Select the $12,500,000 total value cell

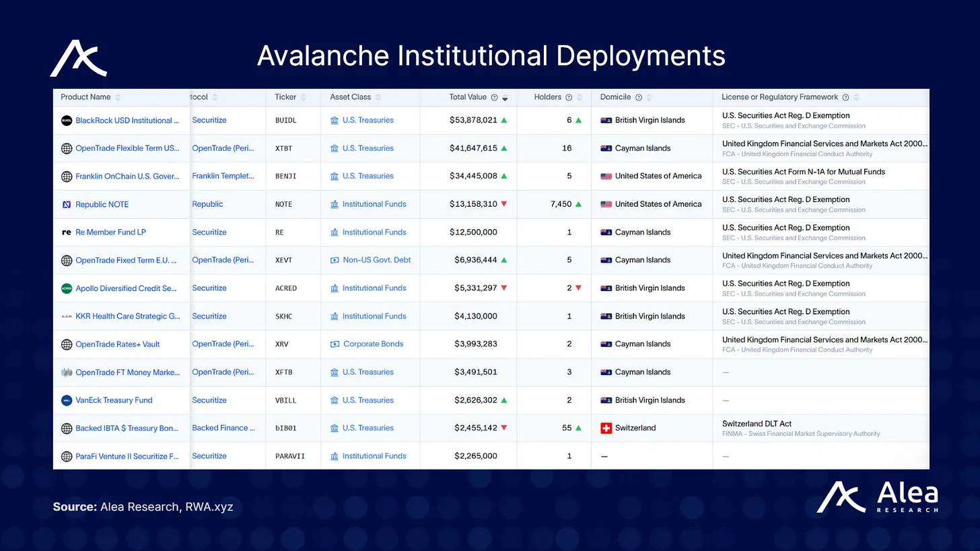(474, 232)
